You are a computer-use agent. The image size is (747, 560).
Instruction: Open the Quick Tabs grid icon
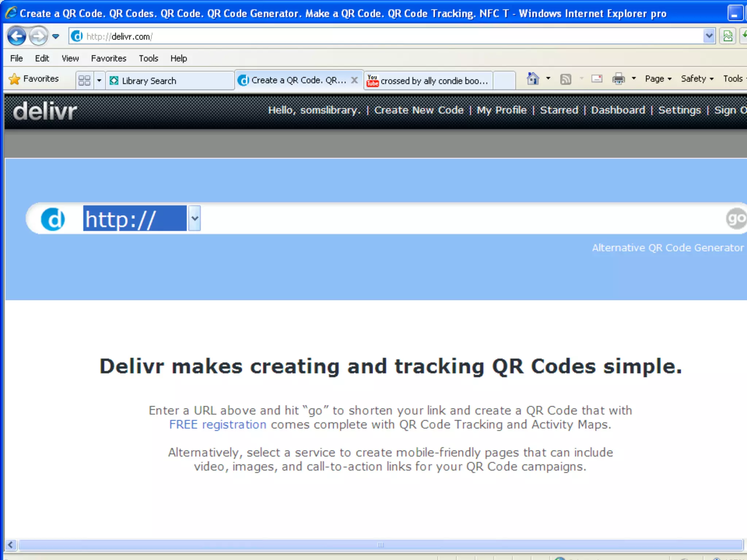pos(84,80)
